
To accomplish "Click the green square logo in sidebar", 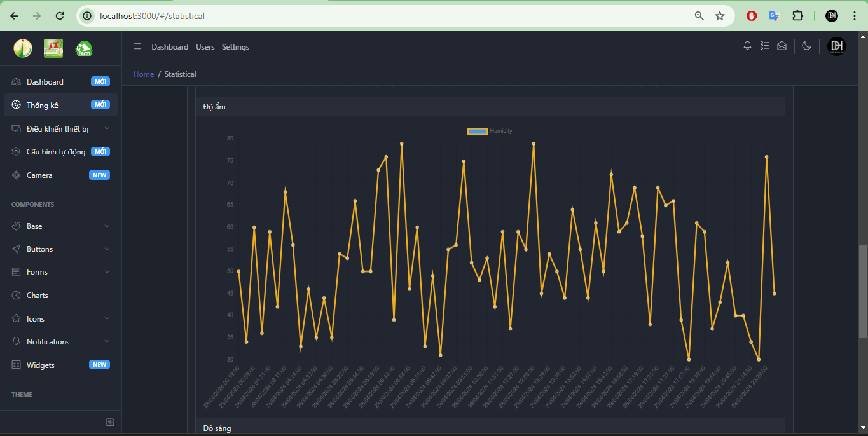I will [53, 48].
